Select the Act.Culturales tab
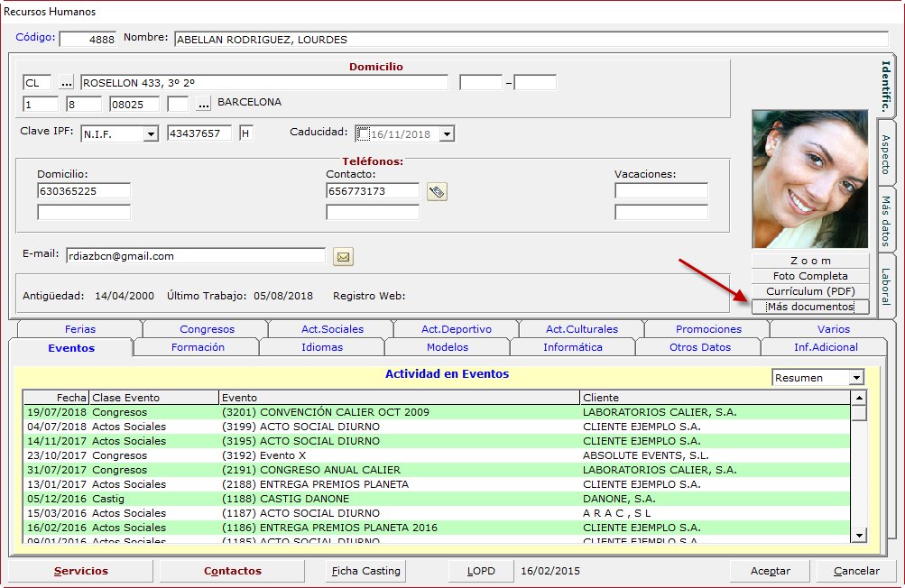The image size is (905, 588). pyautogui.click(x=582, y=329)
